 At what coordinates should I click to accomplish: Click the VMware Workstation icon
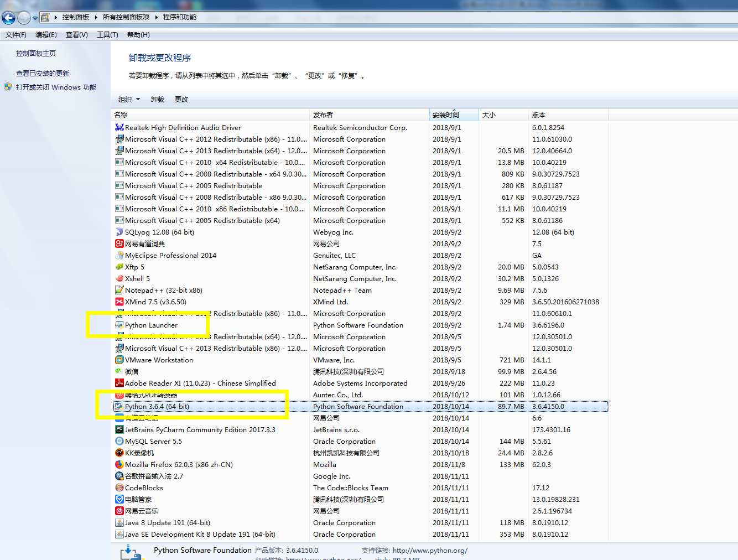point(119,360)
